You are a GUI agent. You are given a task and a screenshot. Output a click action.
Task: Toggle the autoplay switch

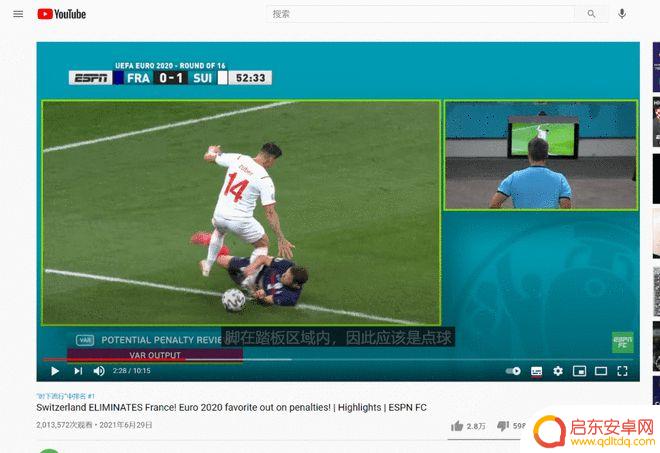pos(513,371)
